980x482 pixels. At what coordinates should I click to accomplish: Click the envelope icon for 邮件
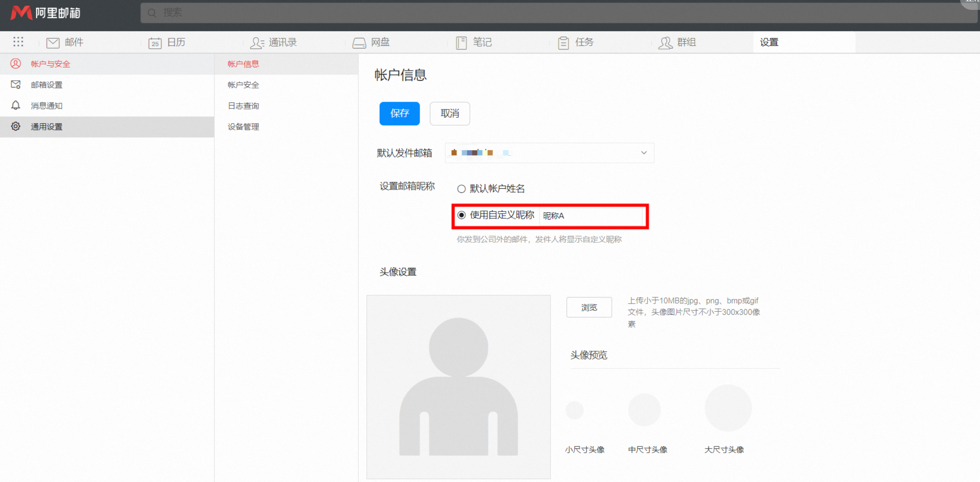53,42
